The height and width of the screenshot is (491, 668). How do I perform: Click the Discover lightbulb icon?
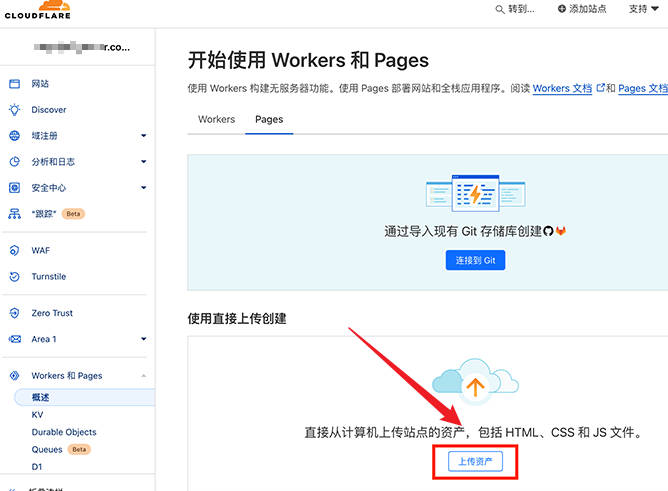[x=14, y=109]
